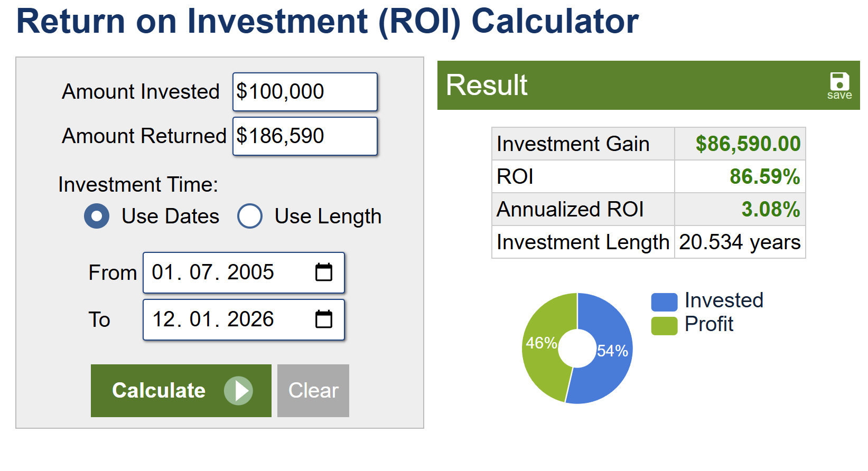Click the Annualized ROI value 3.08%
Viewport: 868px width, 471px height.
pyautogui.click(x=770, y=210)
